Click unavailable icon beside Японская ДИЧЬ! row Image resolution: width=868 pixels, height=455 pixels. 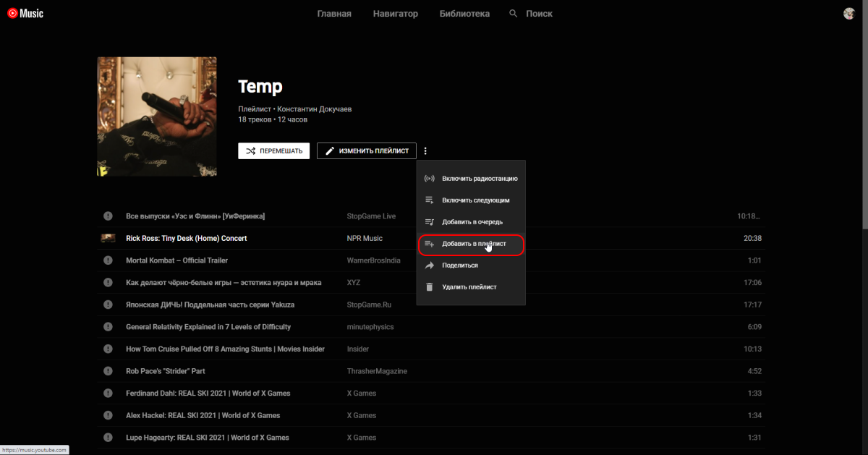coord(108,305)
